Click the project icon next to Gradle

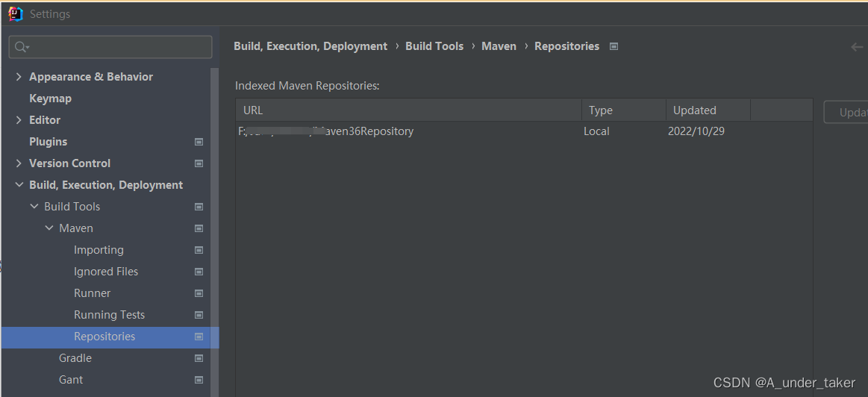tap(199, 358)
